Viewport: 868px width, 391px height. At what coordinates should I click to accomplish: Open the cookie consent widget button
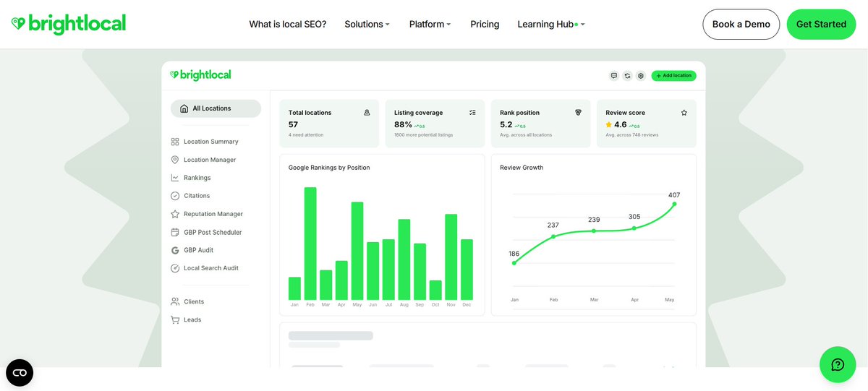coord(20,373)
